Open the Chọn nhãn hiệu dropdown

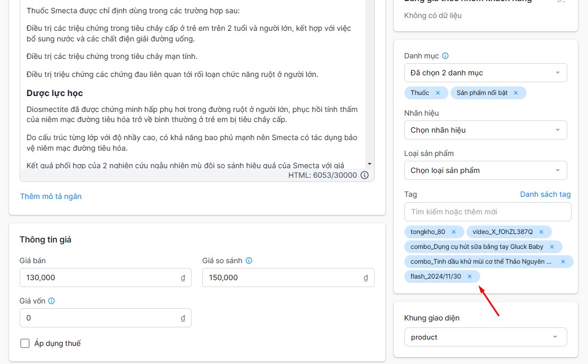coord(486,130)
